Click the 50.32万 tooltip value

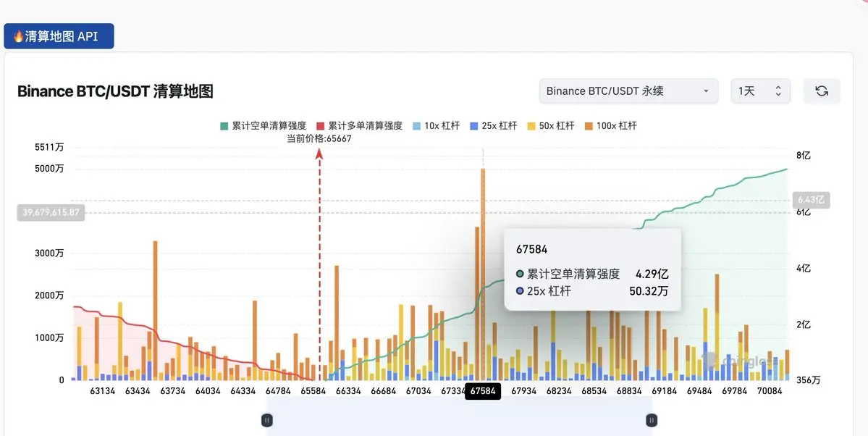648,291
